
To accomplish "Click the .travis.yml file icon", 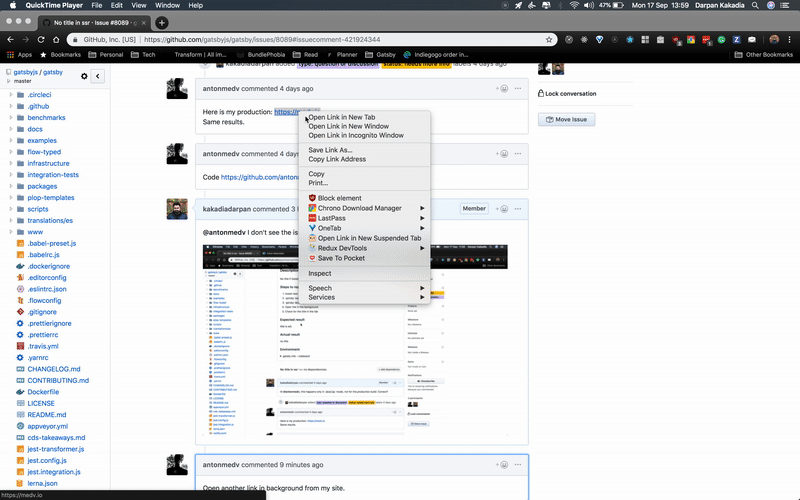I will click(x=20, y=346).
